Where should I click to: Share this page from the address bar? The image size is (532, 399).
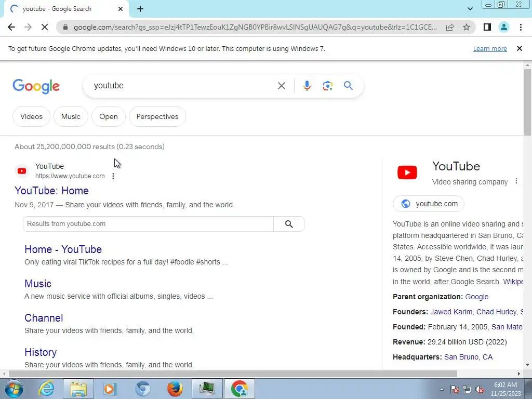(450, 27)
